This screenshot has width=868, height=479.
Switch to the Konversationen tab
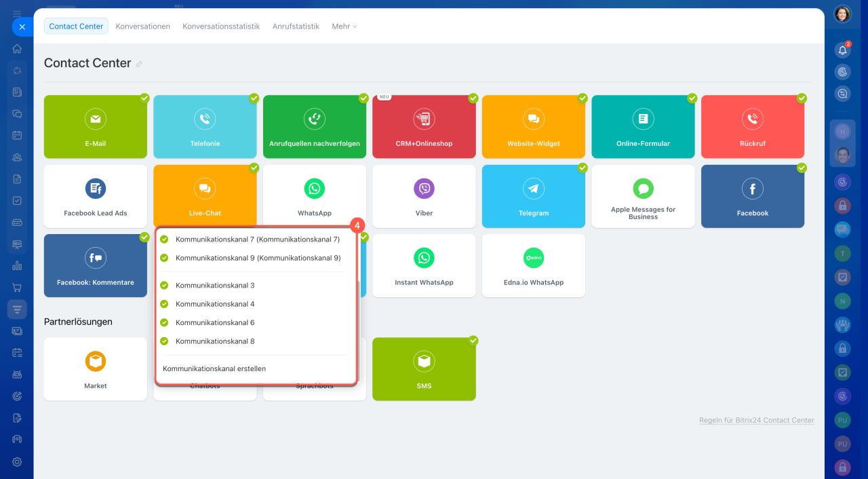tap(143, 26)
